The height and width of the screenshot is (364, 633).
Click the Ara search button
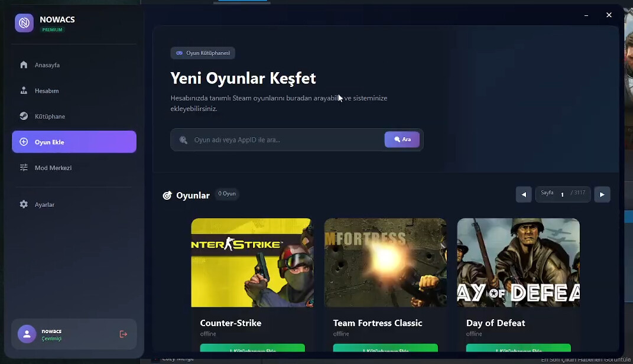tap(402, 139)
